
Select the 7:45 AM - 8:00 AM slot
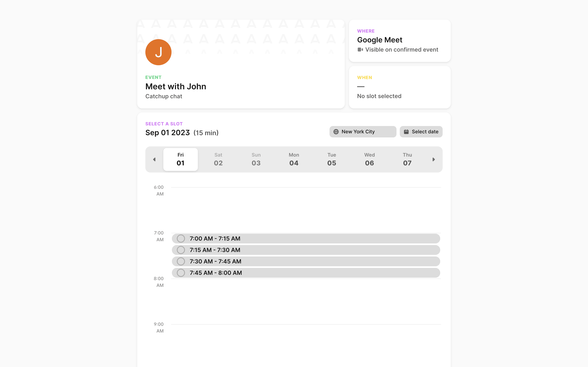(x=181, y=273)
